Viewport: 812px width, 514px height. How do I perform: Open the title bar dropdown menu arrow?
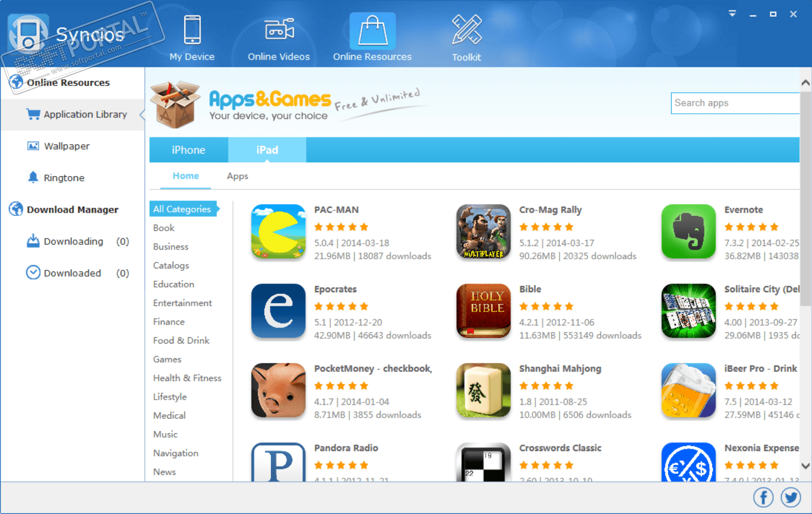pyautogui.click(x=732, y=13)
